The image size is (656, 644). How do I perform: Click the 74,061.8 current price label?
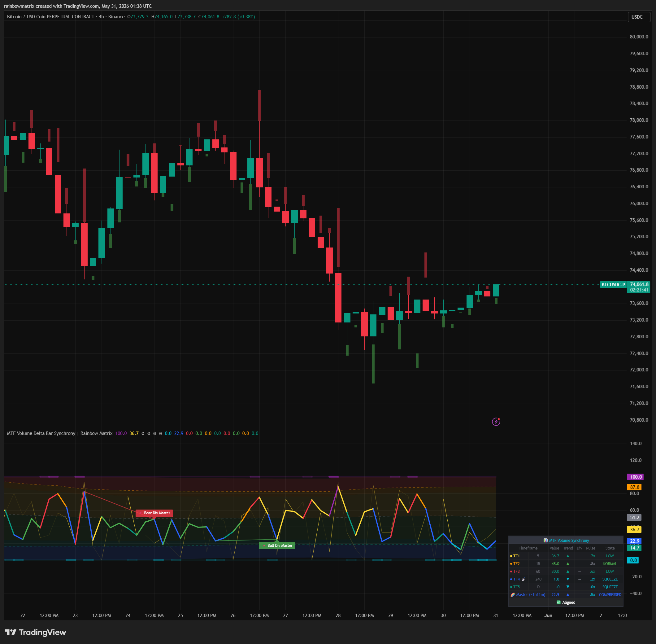(x=639, y=284)
